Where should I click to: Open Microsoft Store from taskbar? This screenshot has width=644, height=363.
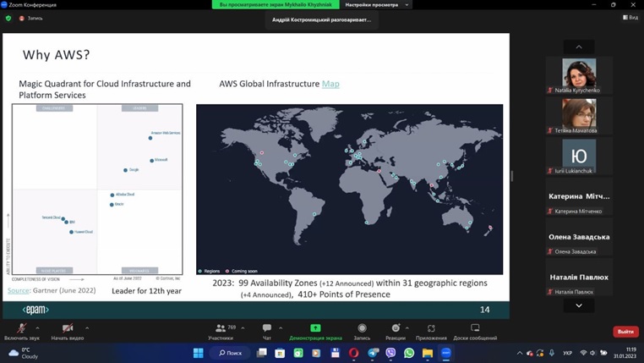(280, 353)
